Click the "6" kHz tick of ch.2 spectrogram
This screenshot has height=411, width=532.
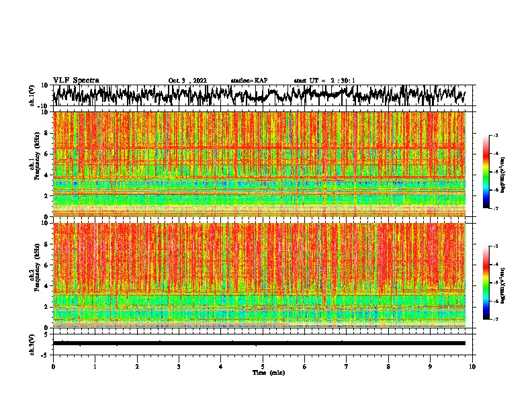(x=46, y=265)
